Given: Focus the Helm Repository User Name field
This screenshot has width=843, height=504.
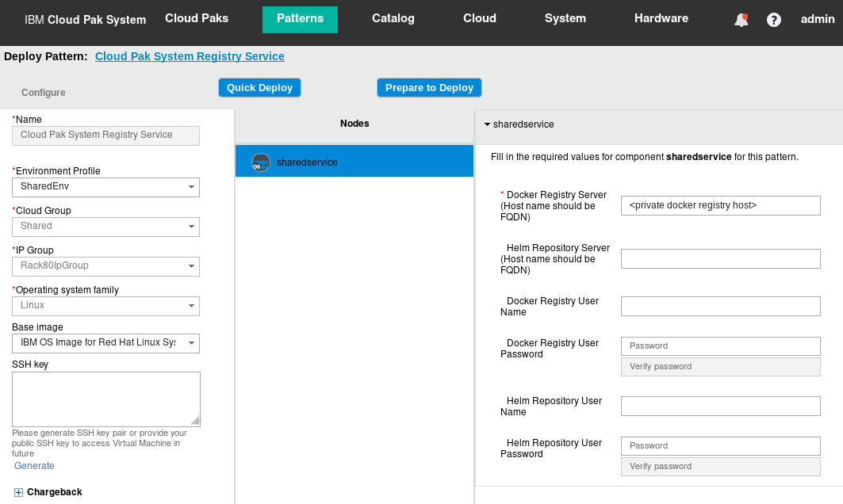Looking at the screenshot, I should pos(720,407).
